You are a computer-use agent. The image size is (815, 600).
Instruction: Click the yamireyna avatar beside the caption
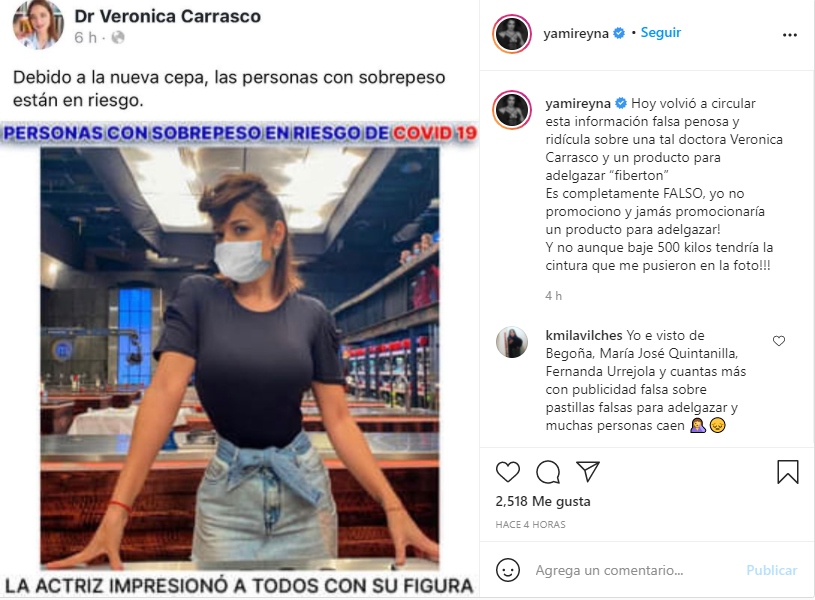click(x=512, y=110)
